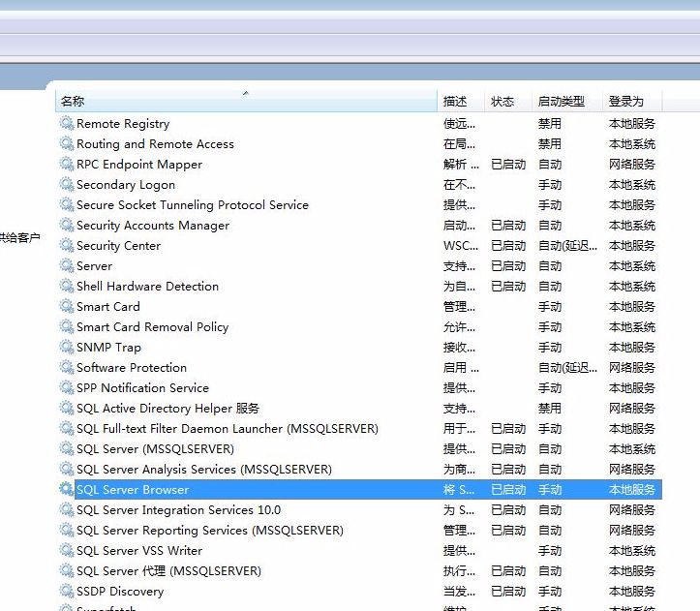700x611 pixels.
Task: Click WSC... description of Security Center
Action: coord(461,246)
